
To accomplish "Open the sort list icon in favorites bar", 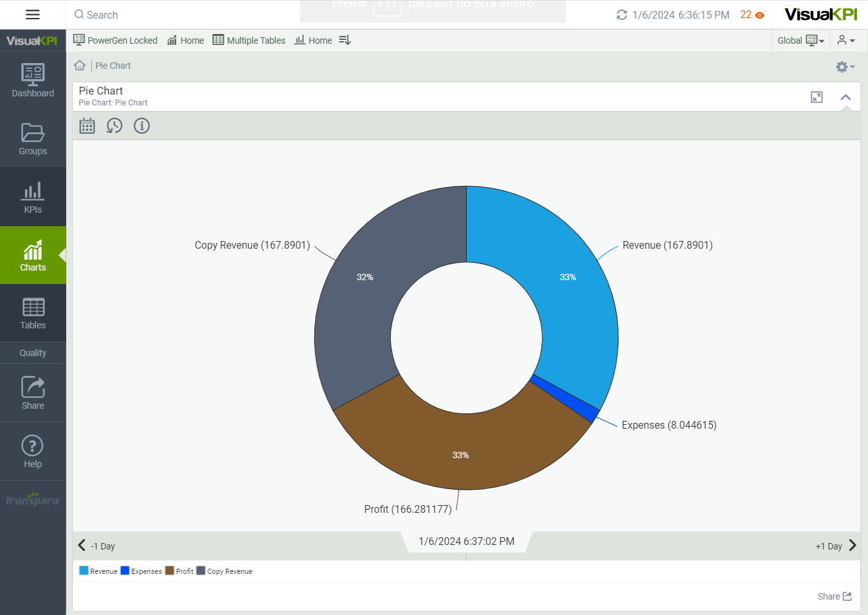I will pyautogui.click(x=345, y=40).
